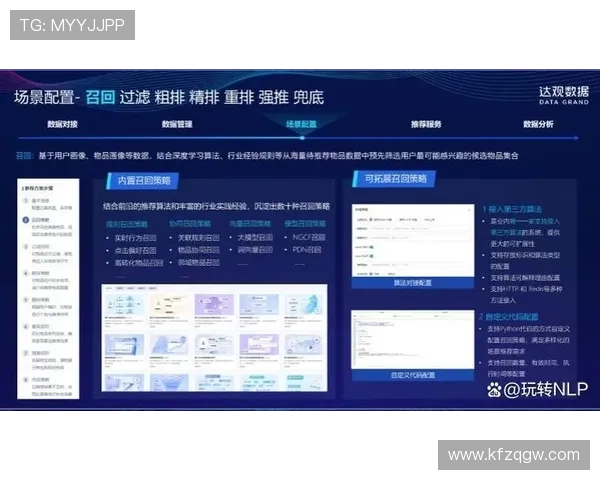Screen dimensions: 600x480
Task: Click the 高转化物品召回 bullet
Action: tap(139, 263)
